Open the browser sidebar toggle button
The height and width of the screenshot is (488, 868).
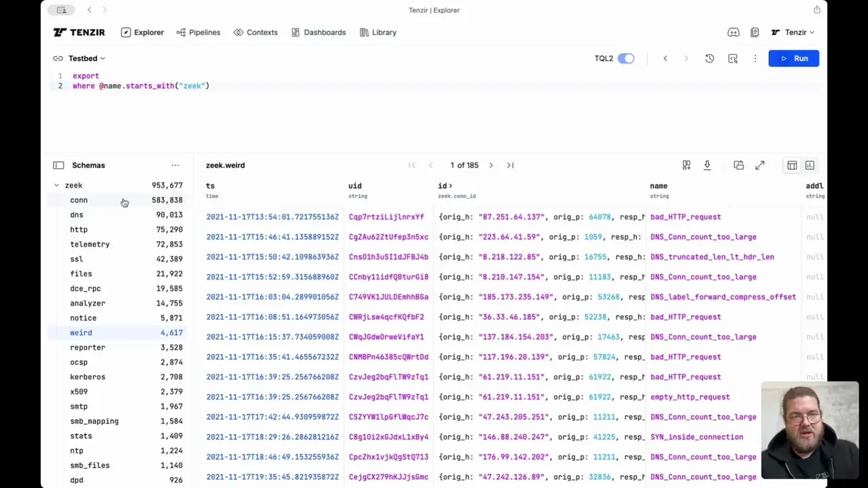pyautogui.click(x=61, y=9)
